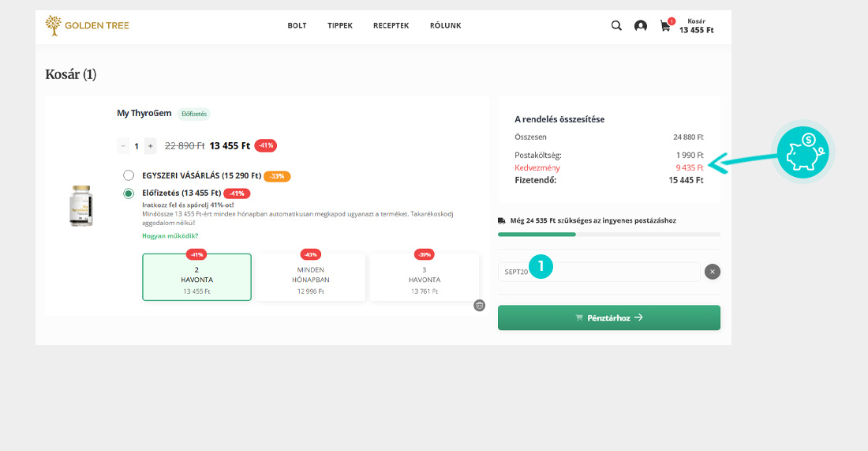Image resolution: width=868 pixels, height=451 pixels.
Task: Click the Golden Tree logo
Action: click(x=88, y=25)
